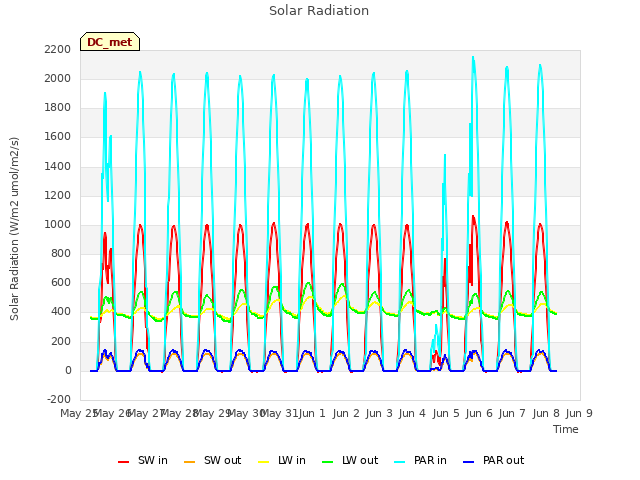Click the 2200 y-axis tick label
The width and height of the screenshot is (640, 480).
pos(58,50)
